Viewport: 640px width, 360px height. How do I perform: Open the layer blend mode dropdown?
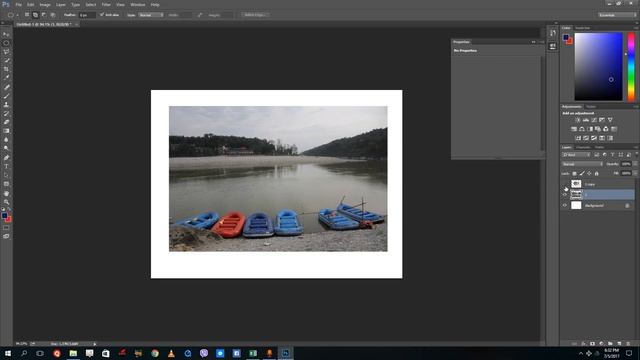point(582,164)
